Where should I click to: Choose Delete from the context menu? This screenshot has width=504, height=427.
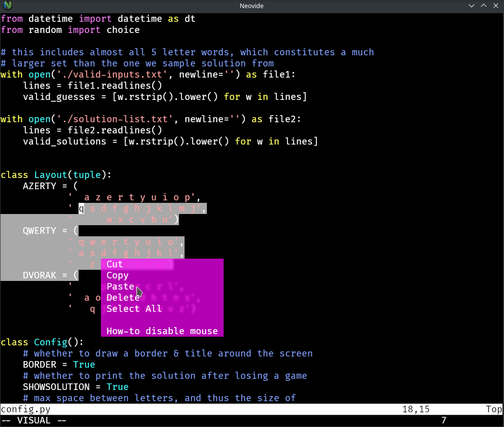123,297
